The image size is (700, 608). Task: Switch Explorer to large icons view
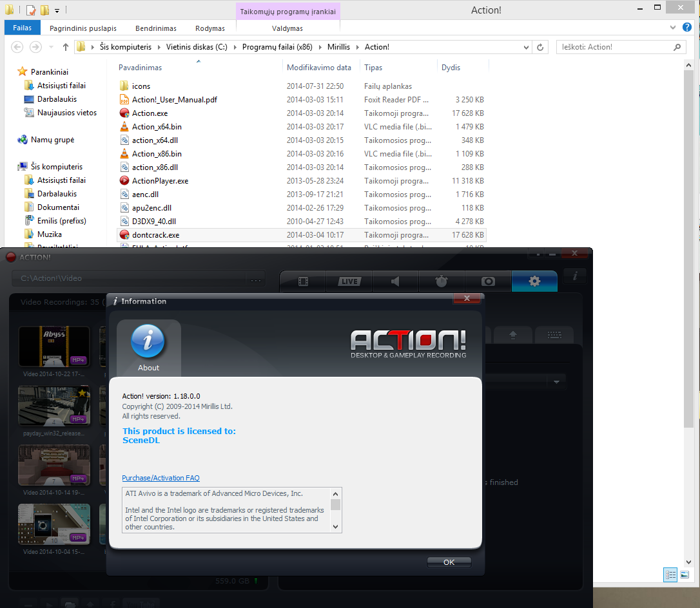685,575
